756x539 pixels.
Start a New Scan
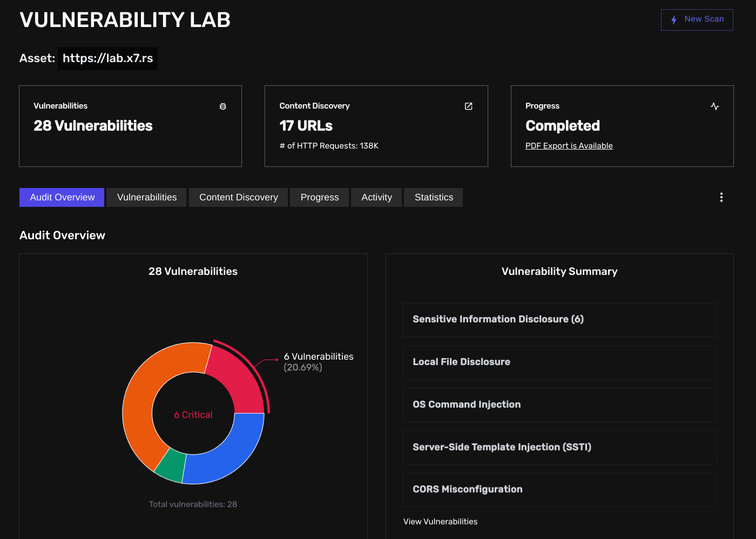pos(697,20)
